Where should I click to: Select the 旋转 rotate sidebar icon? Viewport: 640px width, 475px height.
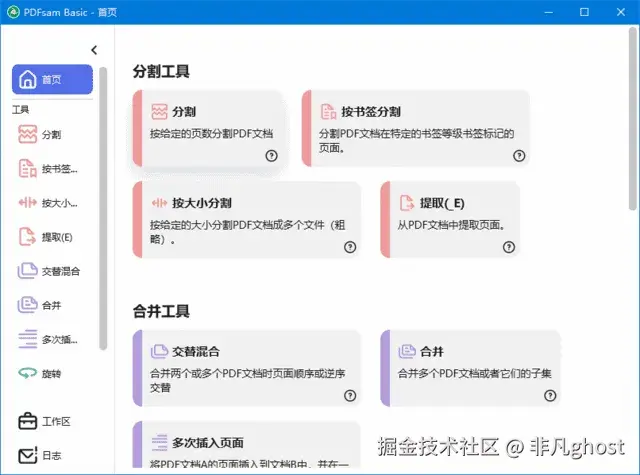coord(27,373)
